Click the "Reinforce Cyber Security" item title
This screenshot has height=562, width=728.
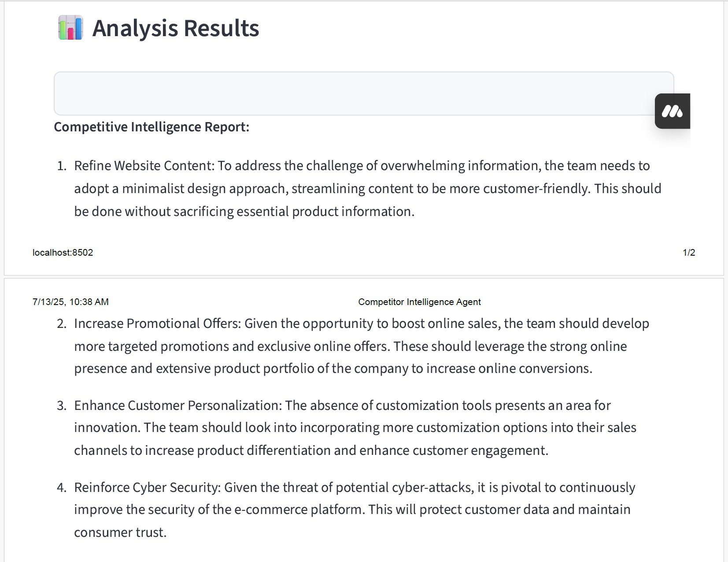[x=147, y=488]
